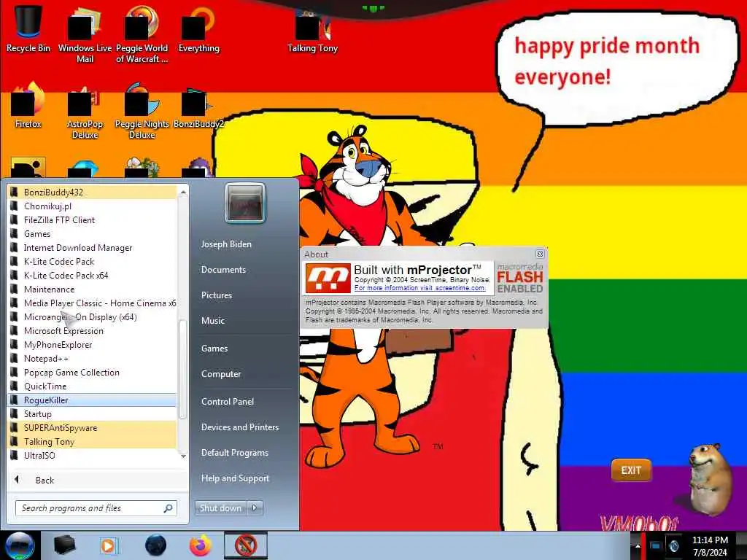This screenshot has width=747, height=560.
Task: Open the Firefox desktop icon
Action: [28, 105]
